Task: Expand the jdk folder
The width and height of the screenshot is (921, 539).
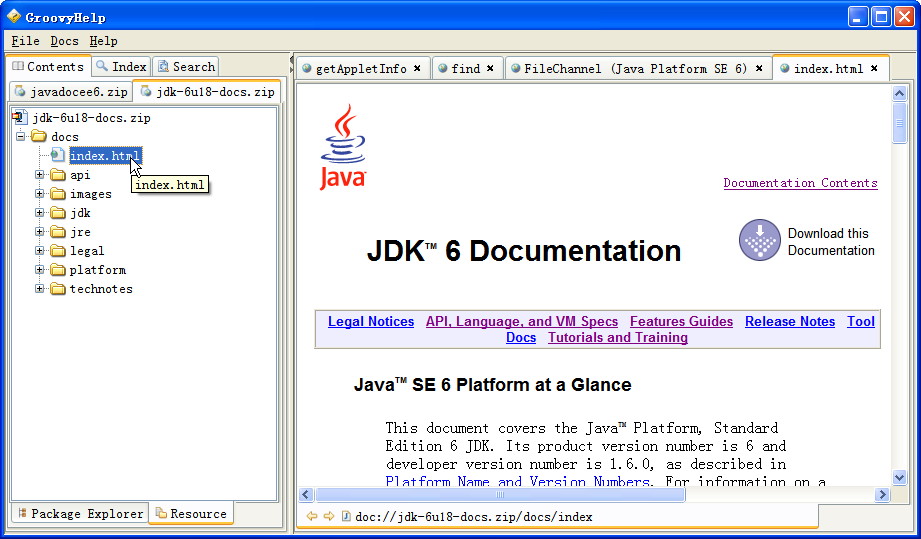Action: tap(39, 213)
